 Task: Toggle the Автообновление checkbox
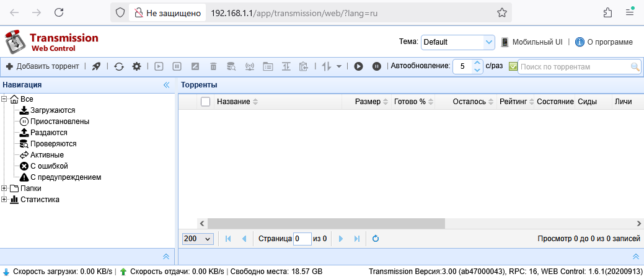tap(513, 66)
